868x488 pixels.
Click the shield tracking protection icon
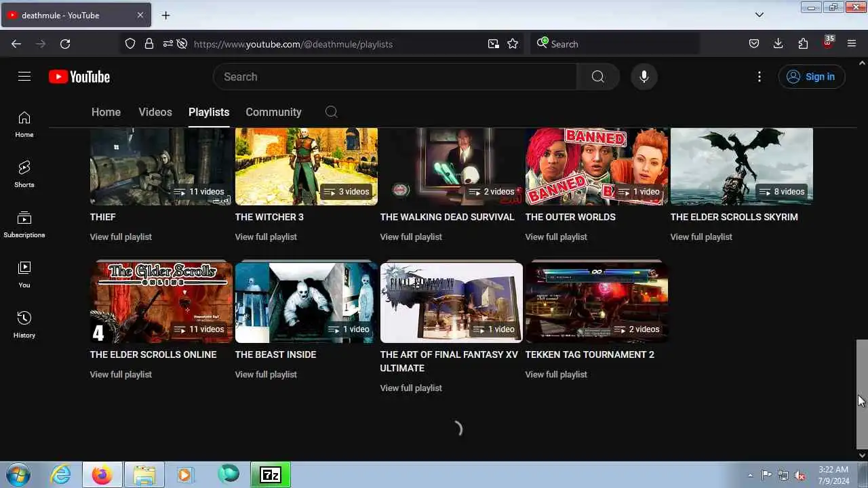click(130, 43)
